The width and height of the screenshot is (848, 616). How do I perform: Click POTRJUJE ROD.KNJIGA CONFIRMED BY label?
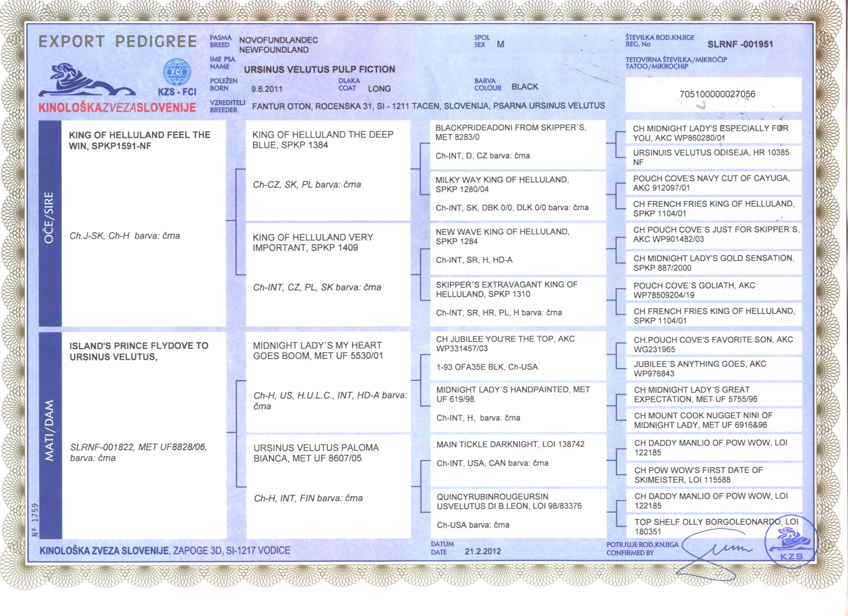[x=643, y=548]
